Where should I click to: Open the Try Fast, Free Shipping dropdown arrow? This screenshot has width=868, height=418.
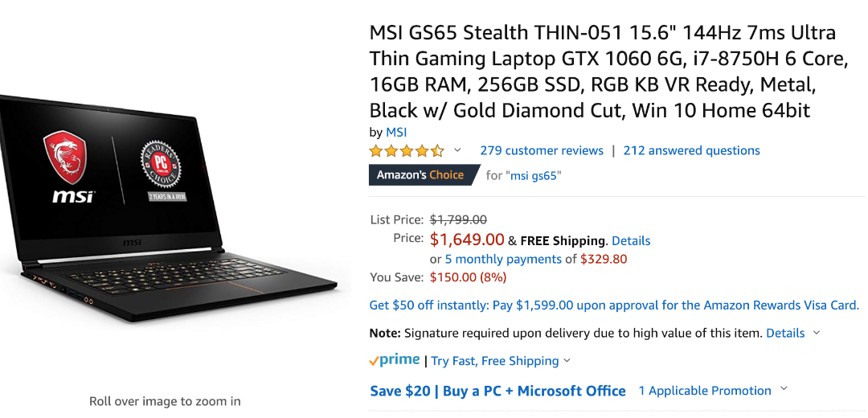tap(567, 361)
